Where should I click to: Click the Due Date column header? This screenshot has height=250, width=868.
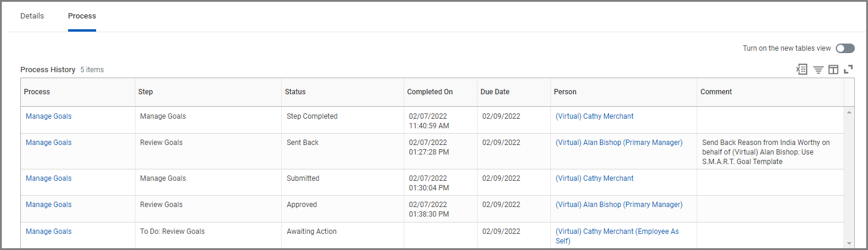point(495,92)
